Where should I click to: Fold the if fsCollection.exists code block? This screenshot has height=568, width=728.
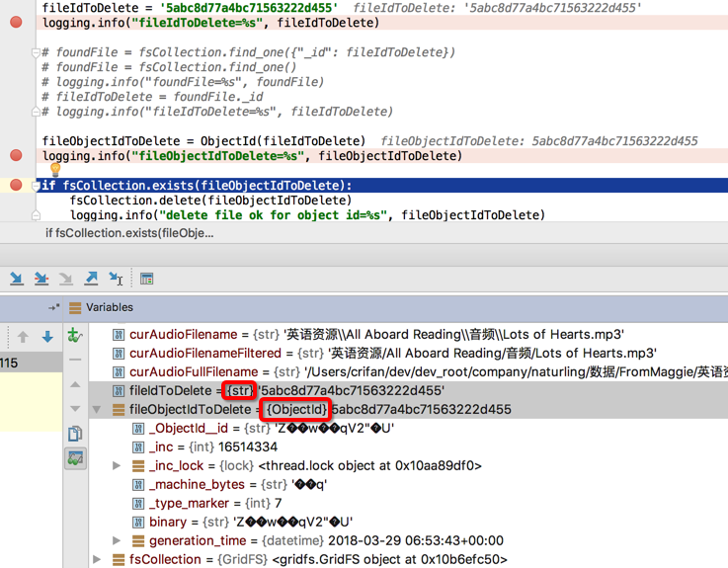pyautogui.click(x=36, y=186)
